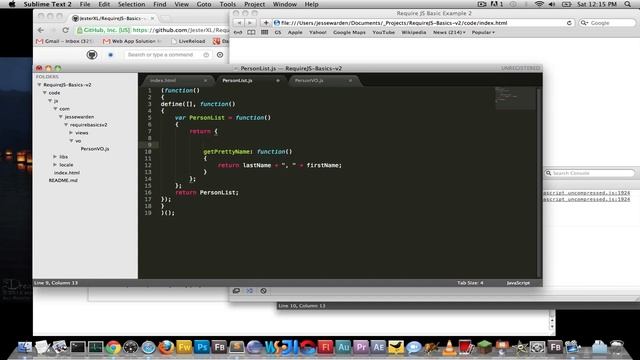
Task: Open README.md in the sidebar
Action: pos(63,180)
